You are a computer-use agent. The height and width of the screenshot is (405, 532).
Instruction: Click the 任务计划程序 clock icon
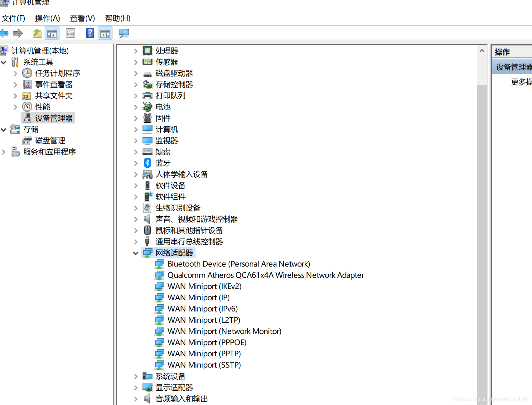click(x=27, y=73)
